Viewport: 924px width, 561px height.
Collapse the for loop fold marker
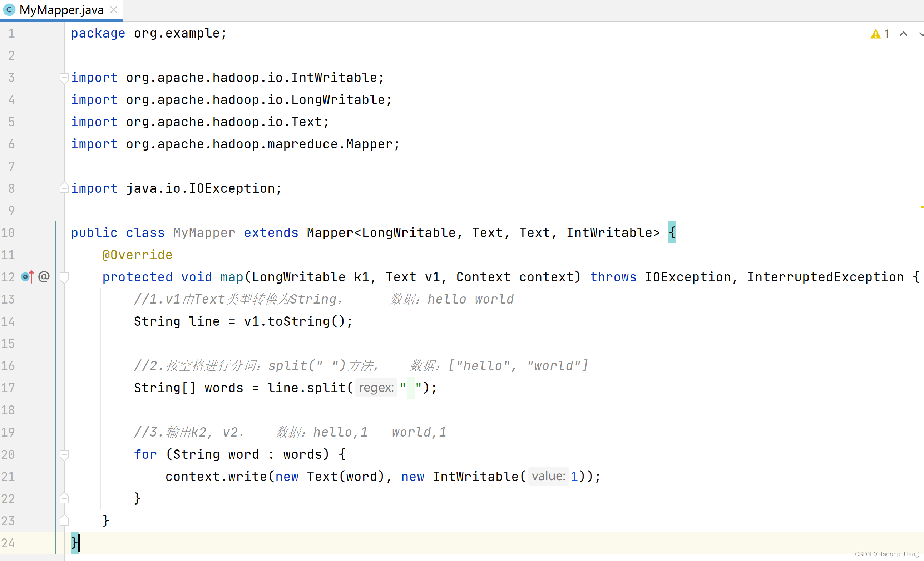tap(64, 454)
